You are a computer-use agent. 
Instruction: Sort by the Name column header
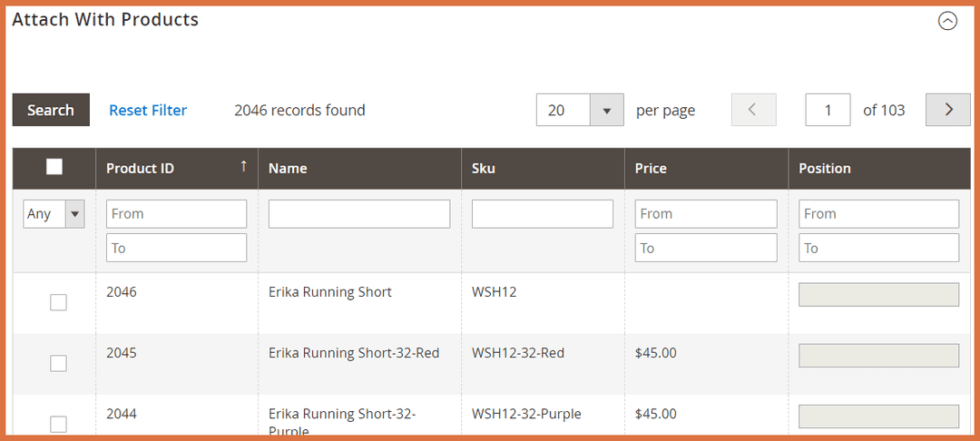click(x=288, y=168)
